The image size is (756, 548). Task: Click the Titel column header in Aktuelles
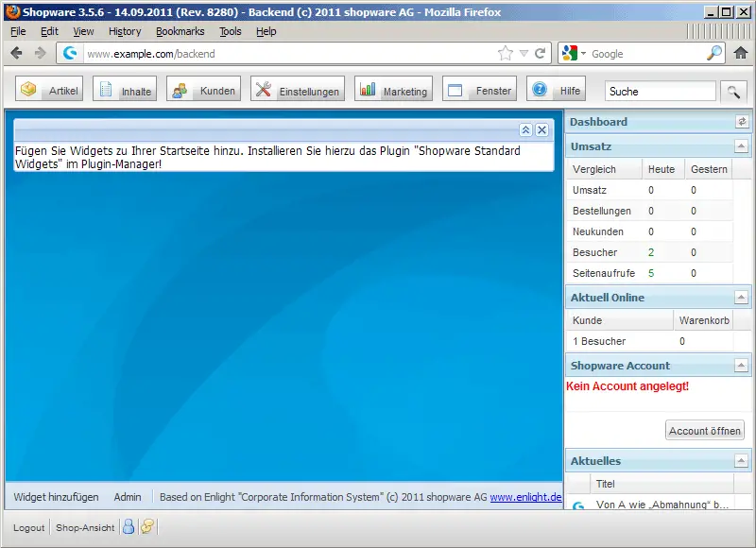coord(661,484)
